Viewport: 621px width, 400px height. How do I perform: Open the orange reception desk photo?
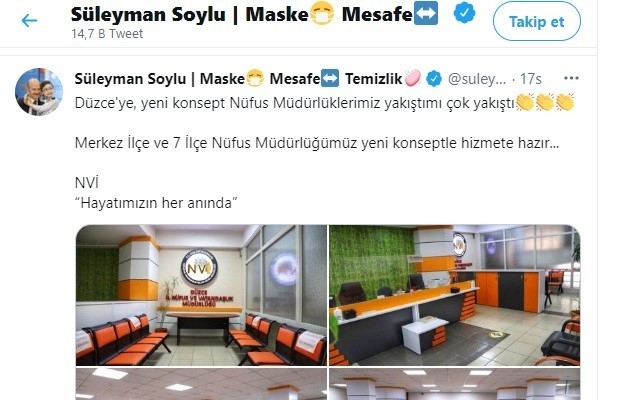pos(455,295)
